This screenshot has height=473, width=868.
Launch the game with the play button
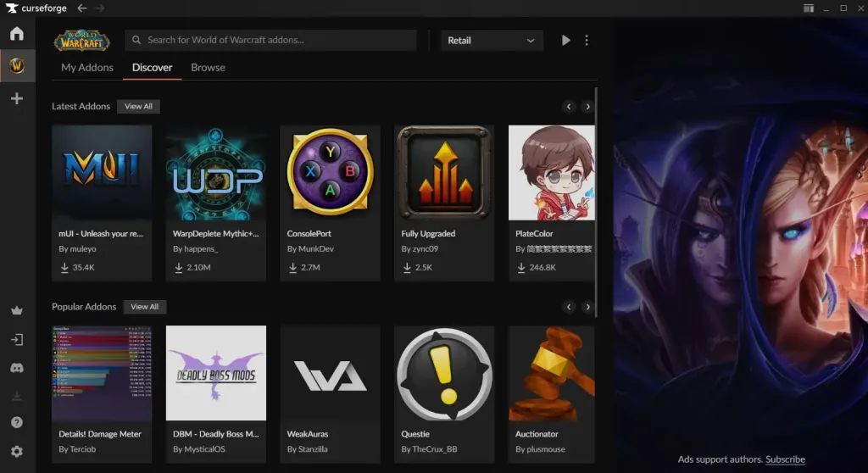(565, 40)
